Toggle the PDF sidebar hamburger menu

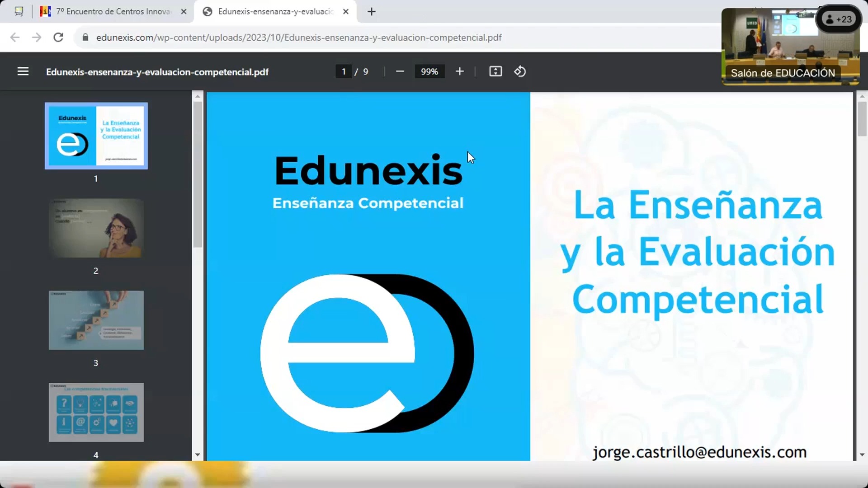[23, 71]
